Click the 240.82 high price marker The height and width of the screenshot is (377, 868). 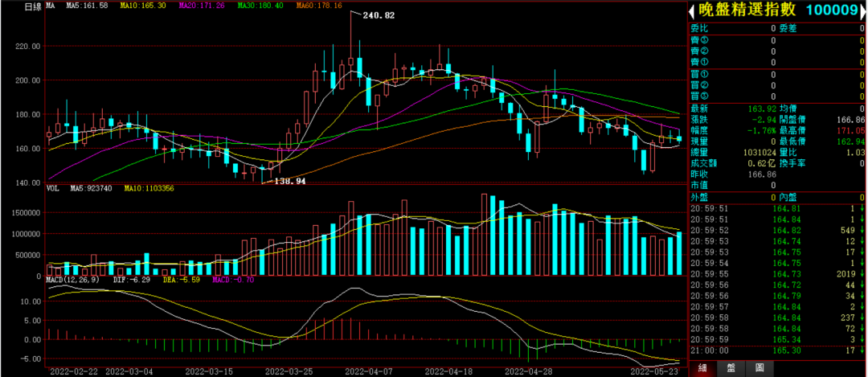point(379,15)
